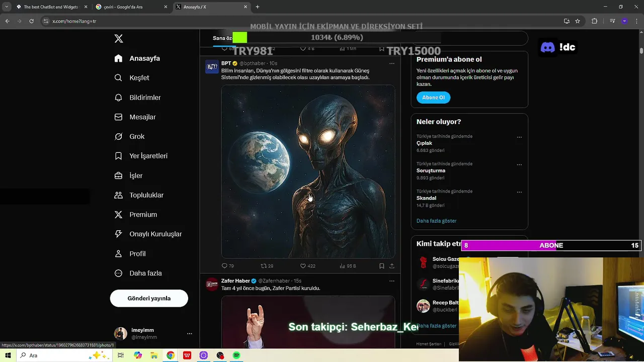Open more options on Zafer Haber post
644x362 pixels.
[x=392, y=281]
